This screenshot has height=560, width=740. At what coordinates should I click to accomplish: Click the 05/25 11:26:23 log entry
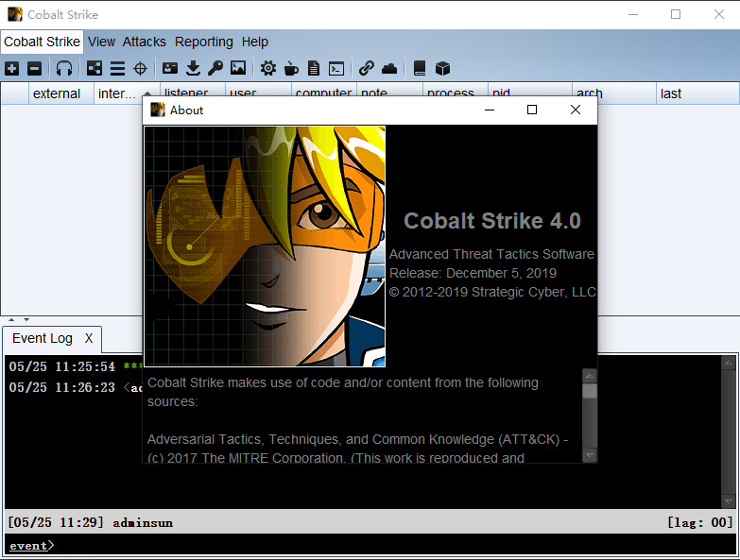76,387
